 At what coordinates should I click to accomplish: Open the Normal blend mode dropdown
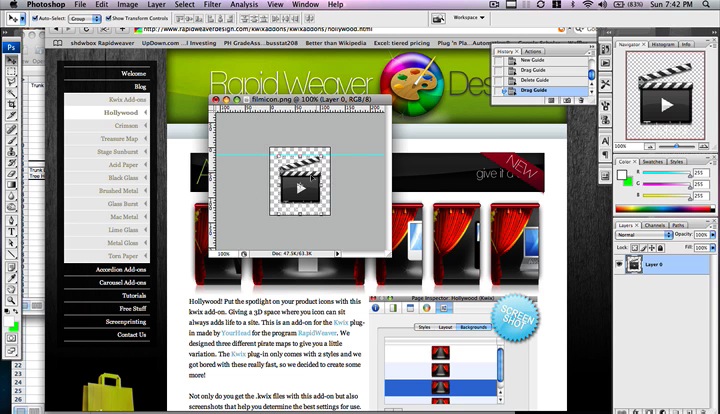pos(643,235)
